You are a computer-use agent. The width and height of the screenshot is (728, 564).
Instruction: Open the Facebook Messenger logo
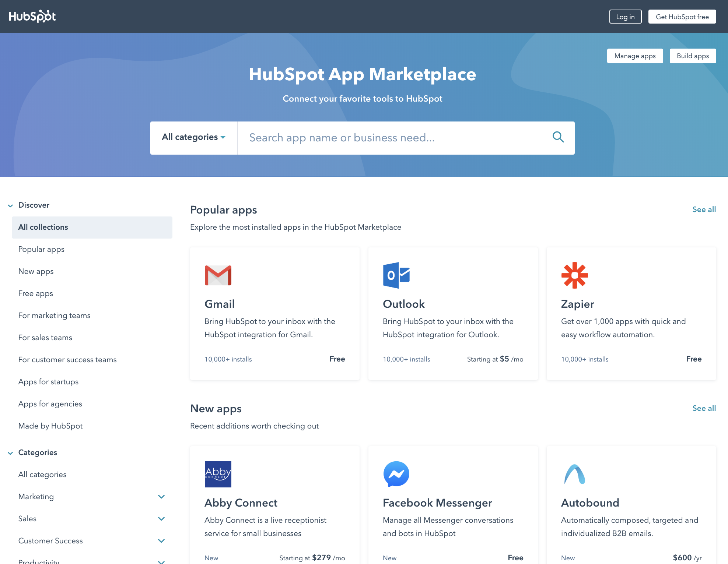tap(396, 474)
